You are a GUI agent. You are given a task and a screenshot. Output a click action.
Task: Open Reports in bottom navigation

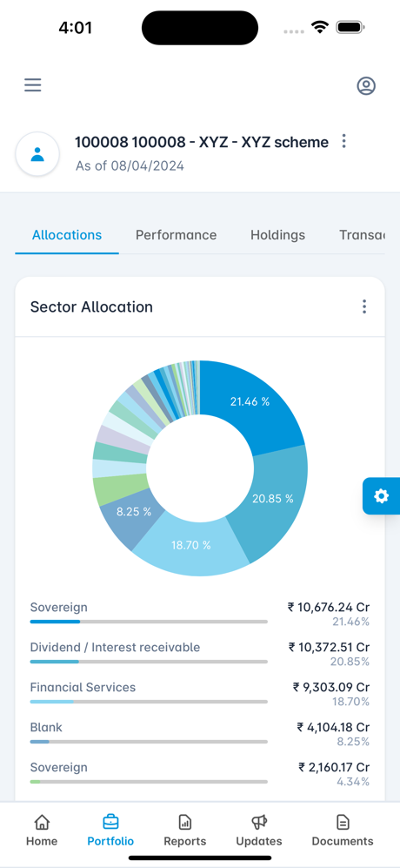[185, 831]
